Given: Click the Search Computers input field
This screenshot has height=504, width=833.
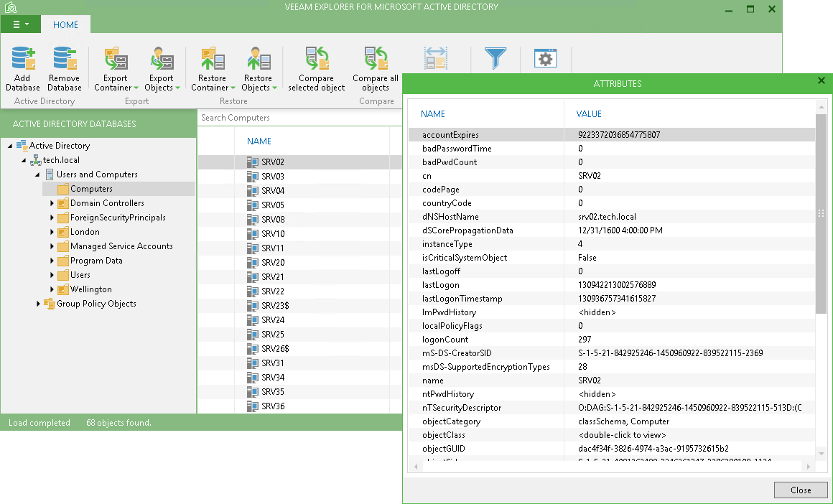Looking at the screenshot, I should click(x=299, y=118).
